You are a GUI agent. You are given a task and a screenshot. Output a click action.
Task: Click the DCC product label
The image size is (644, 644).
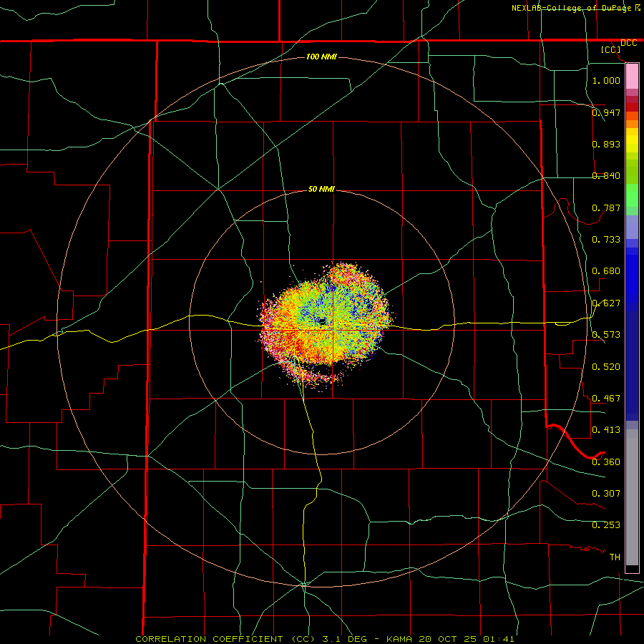[x=628, y=43]
